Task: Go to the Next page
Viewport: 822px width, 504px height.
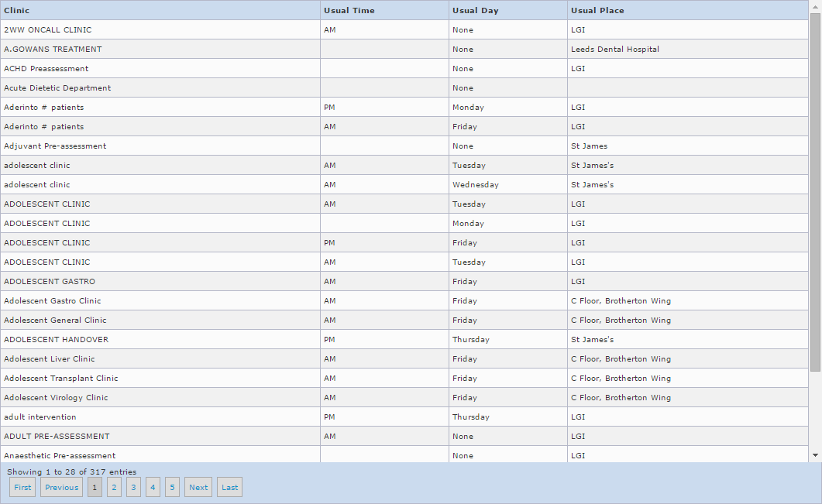Action: pyautogui.click(x=198, y=487)
